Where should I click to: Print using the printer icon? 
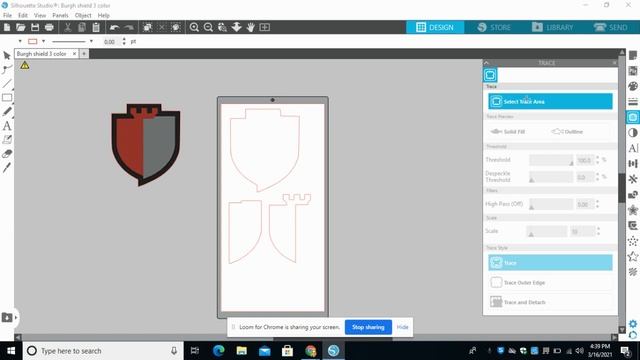[x=49, y=27]
